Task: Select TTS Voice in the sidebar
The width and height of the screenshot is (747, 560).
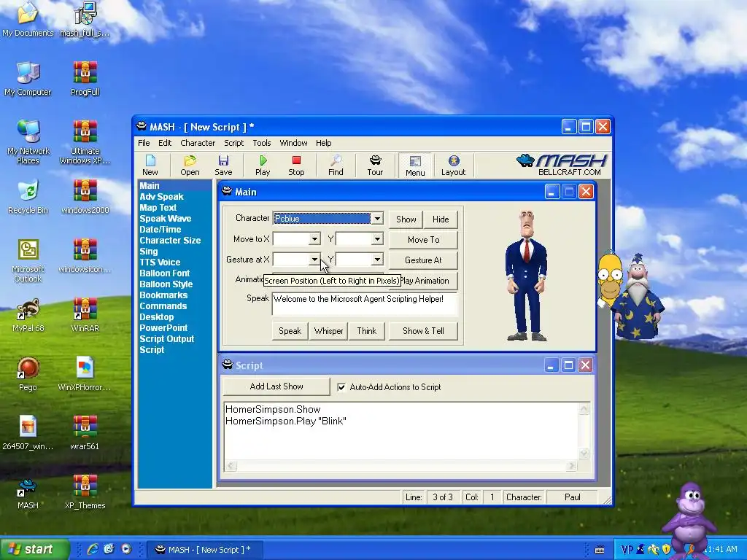Action: (160, 262)
